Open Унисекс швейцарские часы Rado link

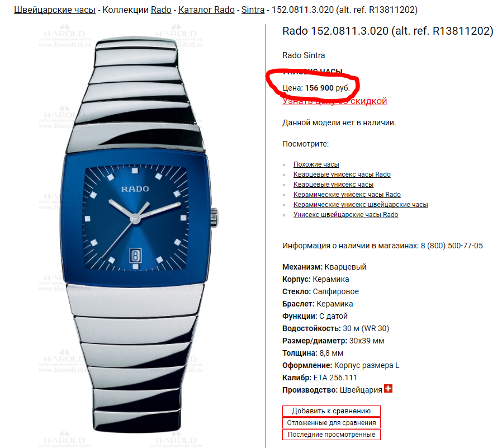point(346,215)
